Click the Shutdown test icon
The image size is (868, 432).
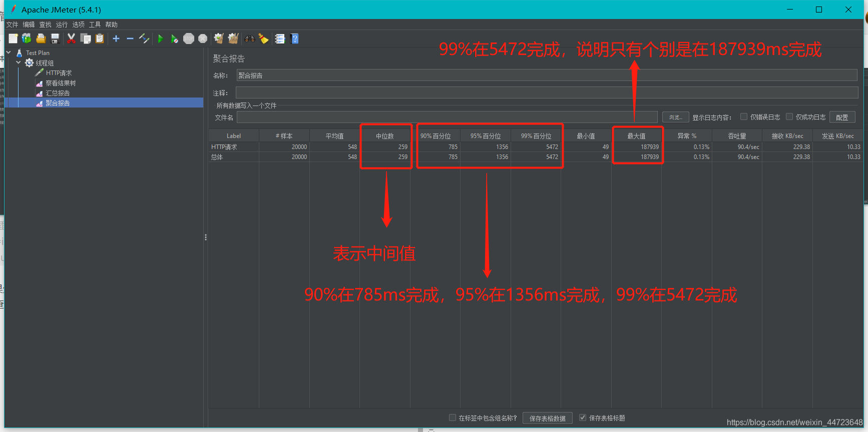[x=203, y=38]
